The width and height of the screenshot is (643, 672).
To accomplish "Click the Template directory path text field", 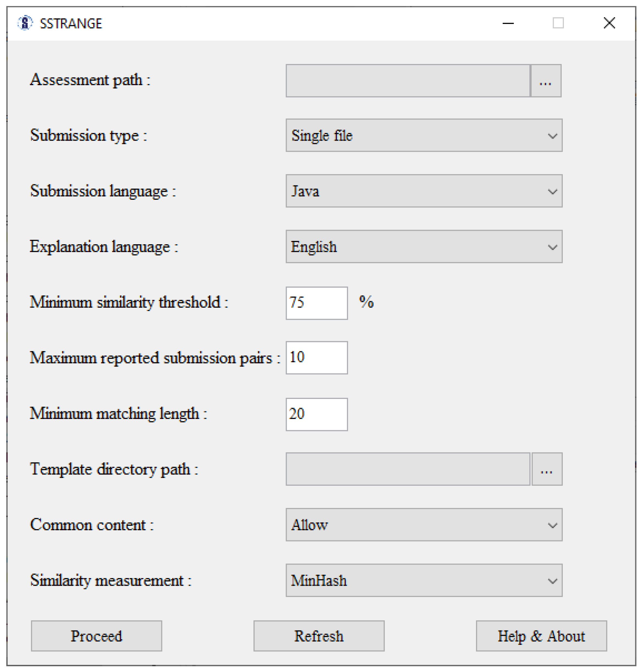I will point(408,469).
